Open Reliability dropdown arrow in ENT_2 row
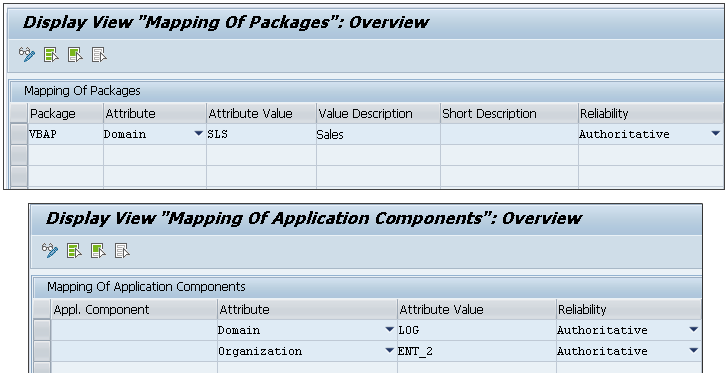The image size is (727, 373). (694, 350)
